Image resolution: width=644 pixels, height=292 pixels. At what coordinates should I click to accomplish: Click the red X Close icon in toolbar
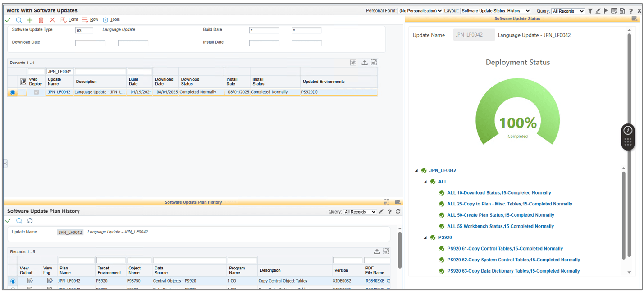click(52, 20)
